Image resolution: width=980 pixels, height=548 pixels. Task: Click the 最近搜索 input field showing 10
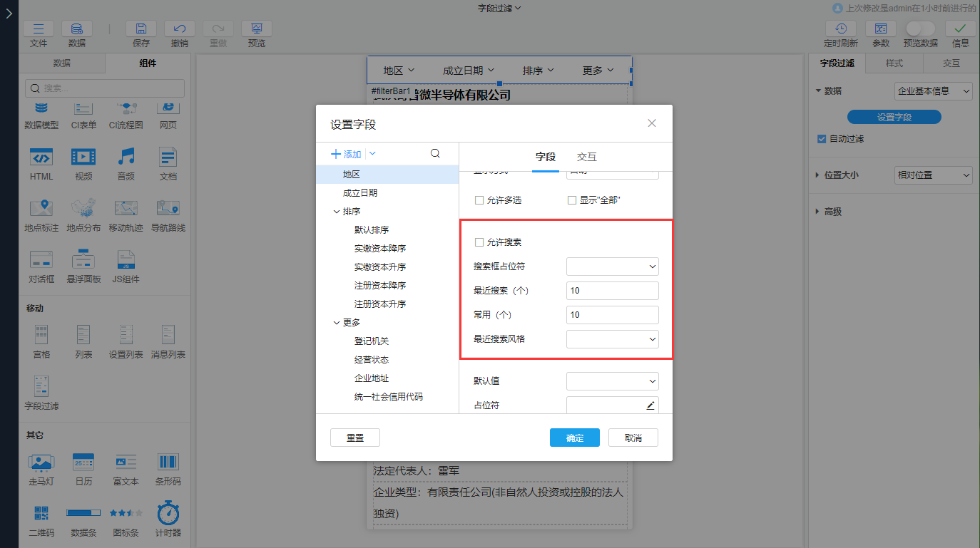click(x=612, y=290)
